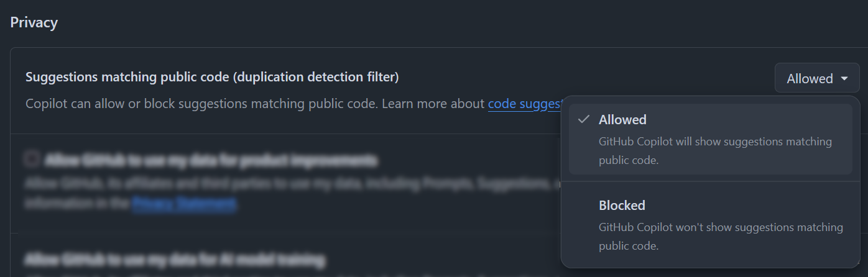Click the product improvements checkbox label
The height and width of the screenshot is (277, 868).
(x=210, y=161)
